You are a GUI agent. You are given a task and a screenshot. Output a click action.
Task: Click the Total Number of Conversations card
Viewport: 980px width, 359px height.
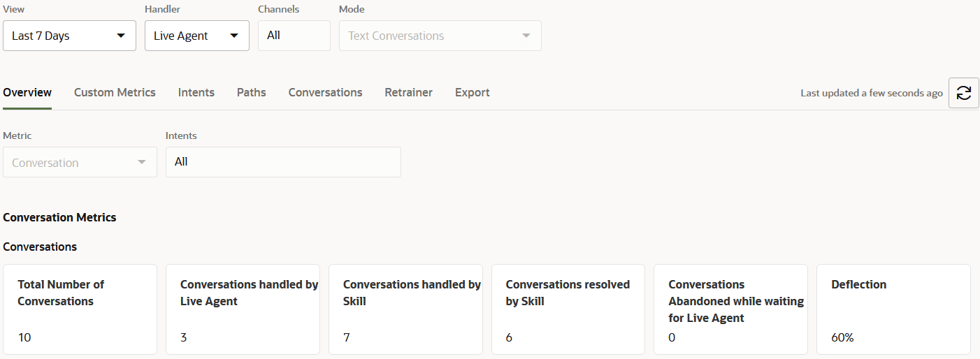pos(80,309)
